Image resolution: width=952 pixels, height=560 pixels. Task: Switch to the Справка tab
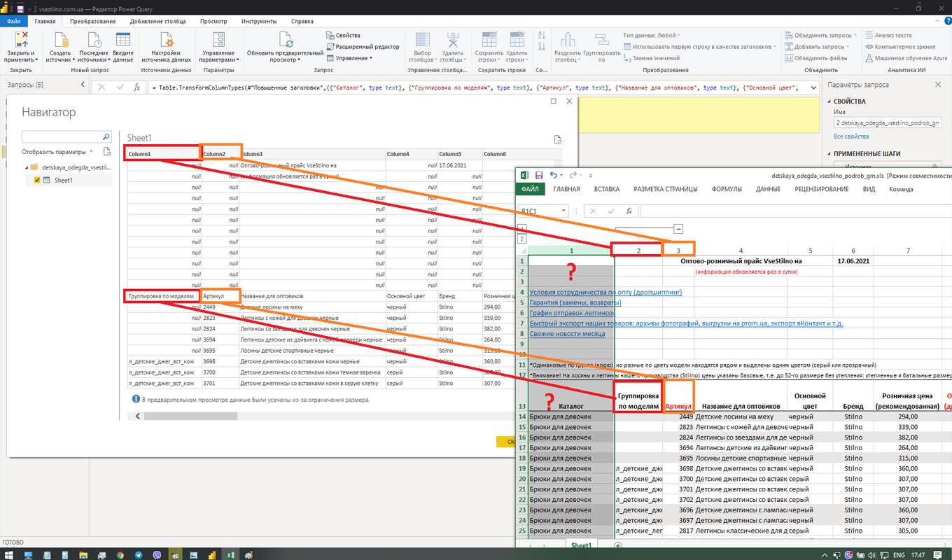coord(302,22)
